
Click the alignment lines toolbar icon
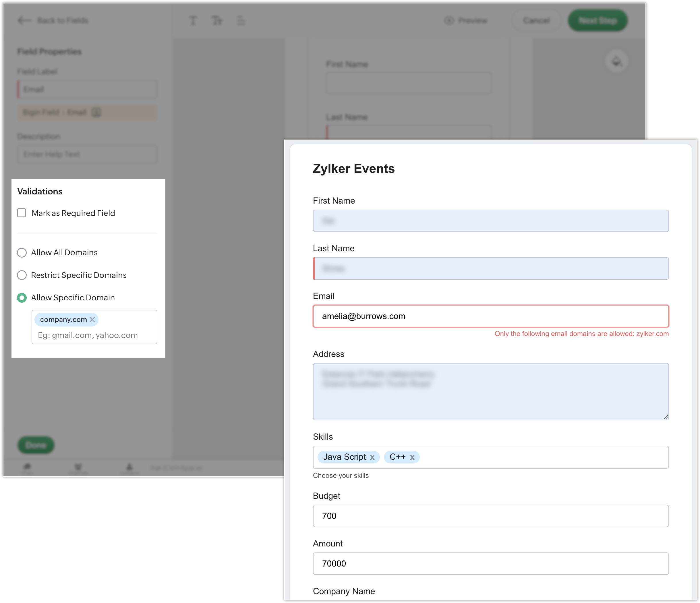point(241,21)
